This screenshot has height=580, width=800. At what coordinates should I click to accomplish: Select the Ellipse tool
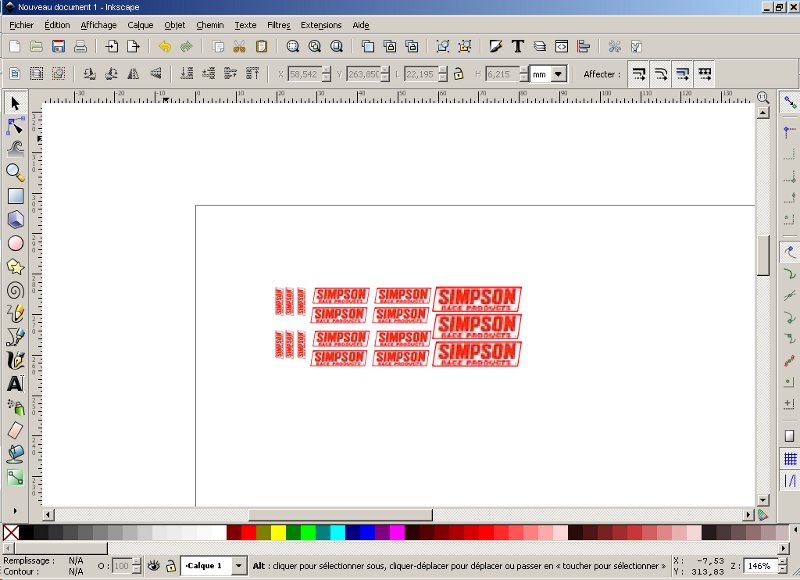(x=15, y=243)
